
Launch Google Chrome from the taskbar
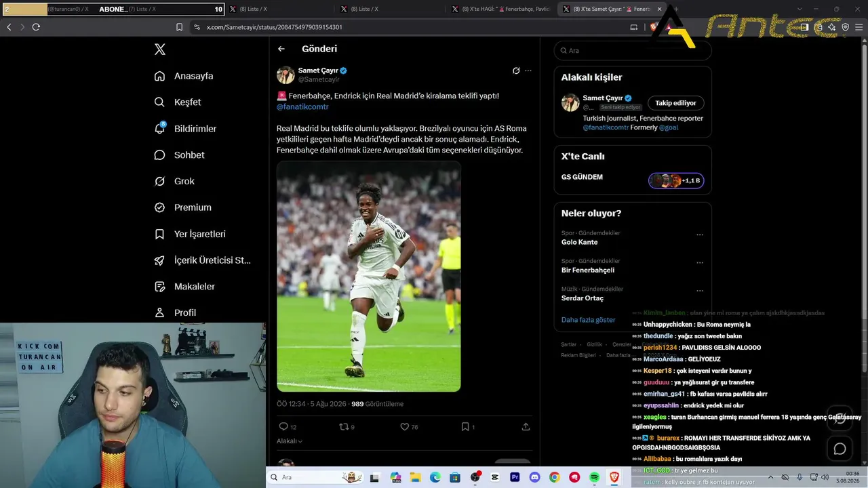pyautogui.click(x=555, y=477)
